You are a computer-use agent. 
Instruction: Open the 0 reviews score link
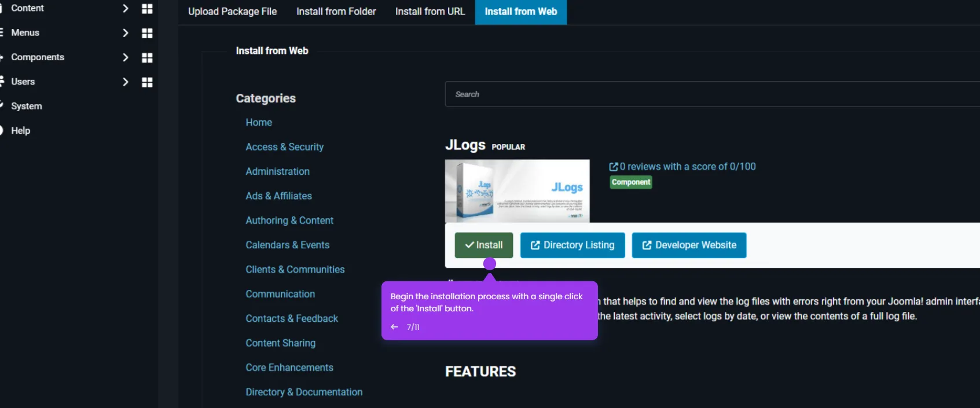tap(688, 167)
